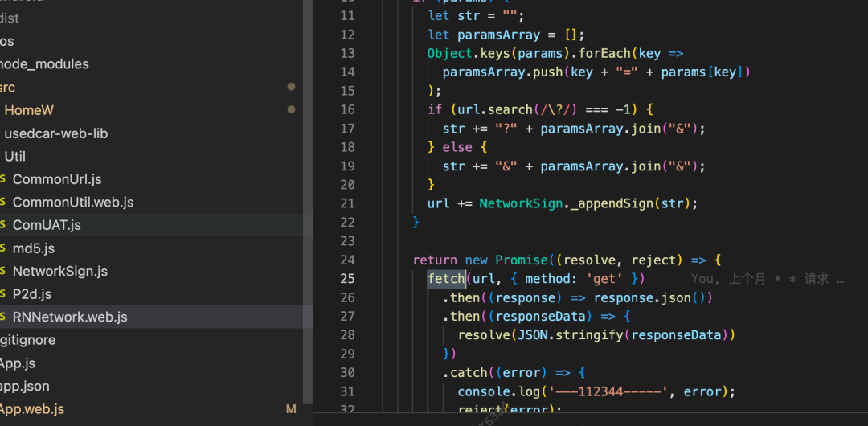Open CommonUrl.js in the file tree
This screenshot has height=426, width=868.
(57, 179)
